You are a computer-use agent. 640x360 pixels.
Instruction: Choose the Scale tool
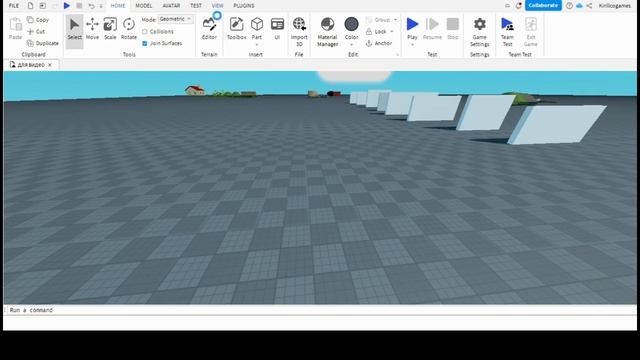[110, 29]
